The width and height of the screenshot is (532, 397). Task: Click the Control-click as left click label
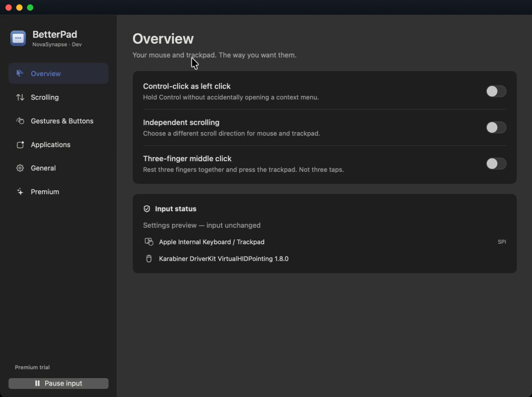187,86
